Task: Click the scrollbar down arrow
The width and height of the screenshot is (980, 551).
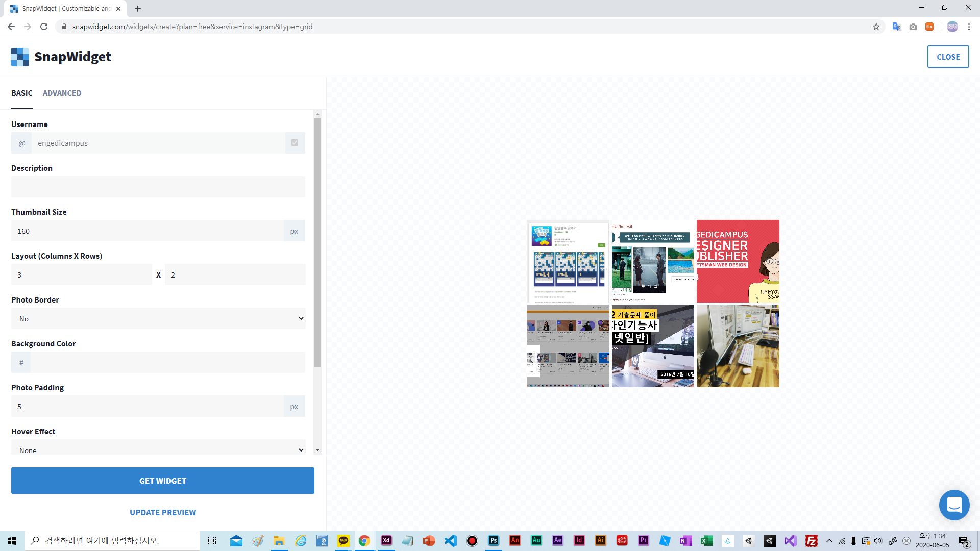Action: (x=317, y=450)
